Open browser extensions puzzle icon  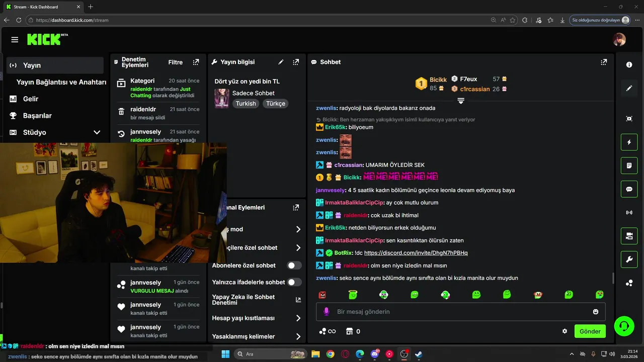pos(525,20)
